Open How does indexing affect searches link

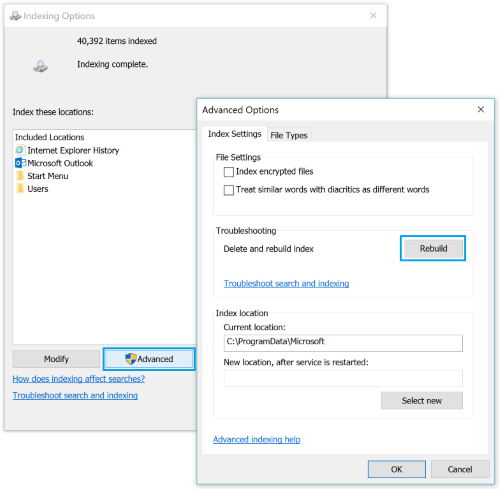coord(79,379)
